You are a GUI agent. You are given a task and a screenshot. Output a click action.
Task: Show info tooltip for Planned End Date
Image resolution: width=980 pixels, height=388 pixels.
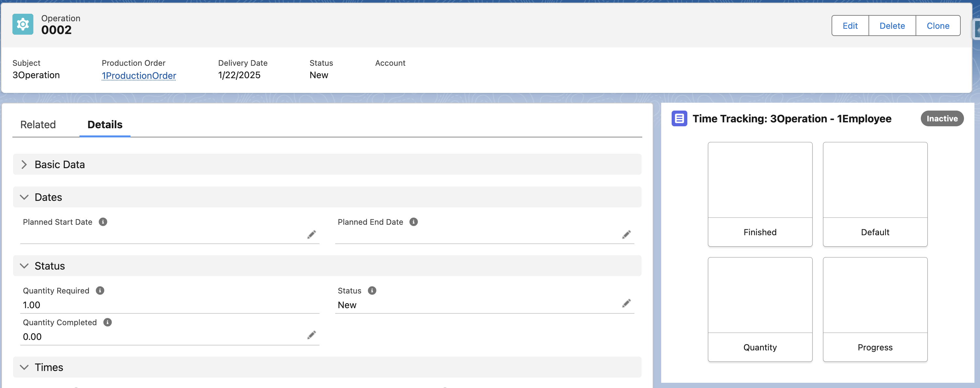point(413,222)
